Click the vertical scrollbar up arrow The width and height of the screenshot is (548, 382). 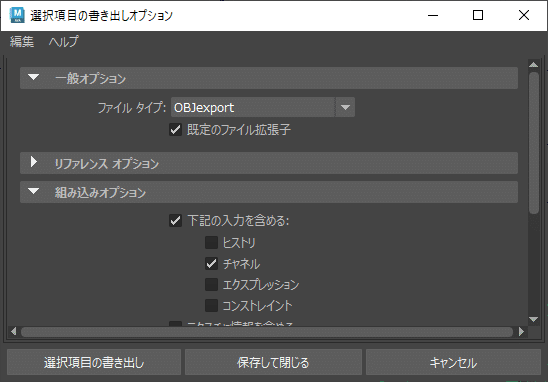[533, 65]
